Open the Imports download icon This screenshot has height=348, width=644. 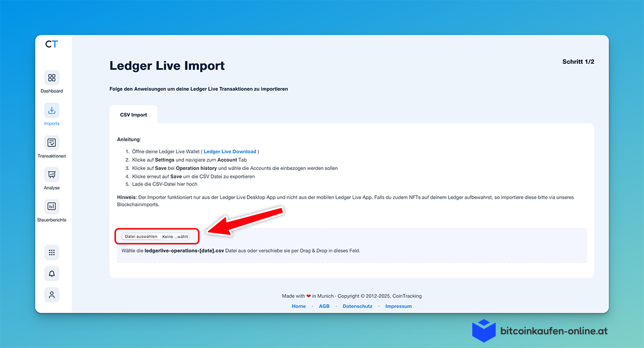click(52, 110)
